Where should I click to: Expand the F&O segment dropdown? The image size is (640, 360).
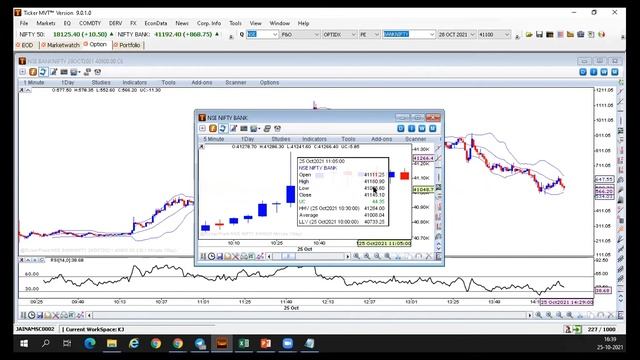[316, 35]
